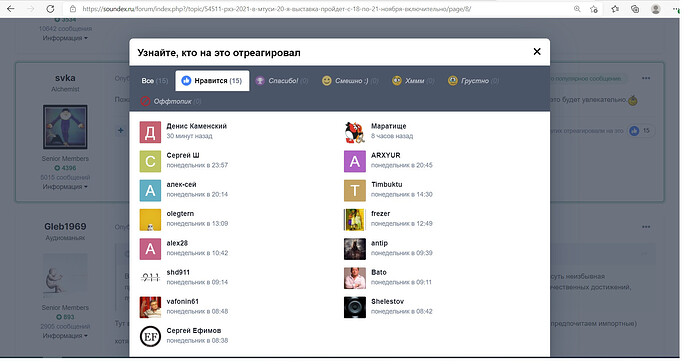
Task: Open user Bato's profile link
Action: point(378,272)
